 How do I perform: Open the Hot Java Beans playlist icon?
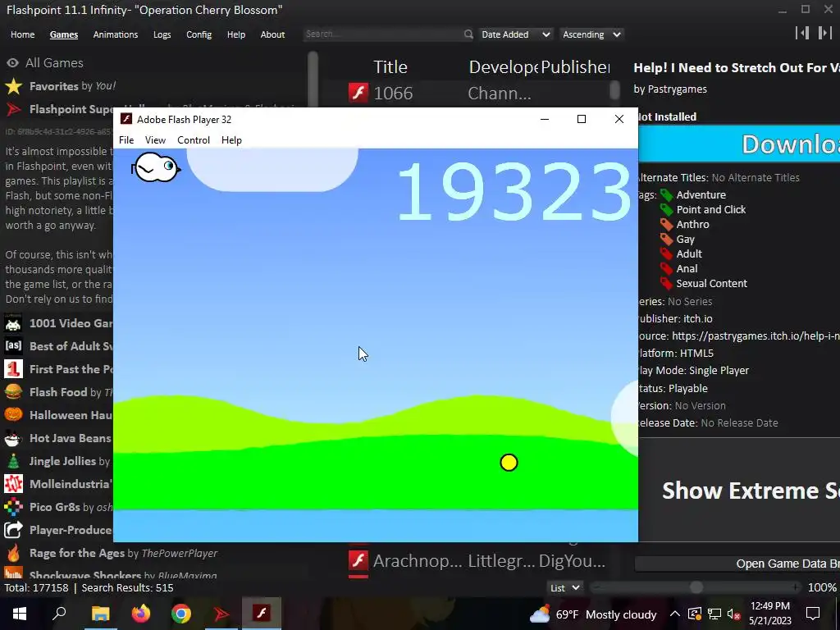point(13,438)
